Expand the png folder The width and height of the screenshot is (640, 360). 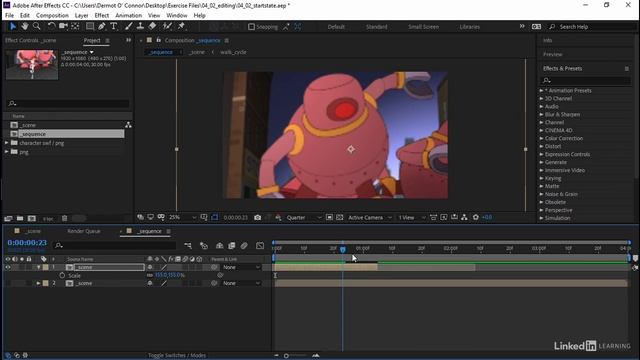pos(7,152)
